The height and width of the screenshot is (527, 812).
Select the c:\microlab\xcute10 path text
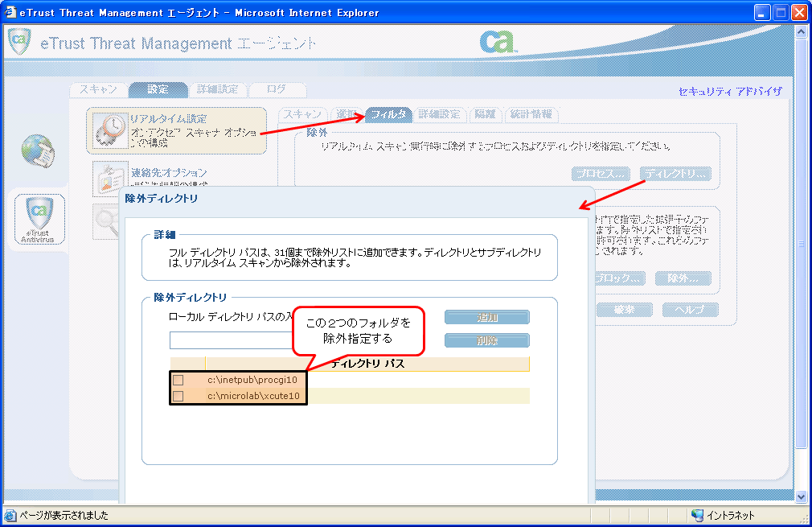tap(253, 396)
